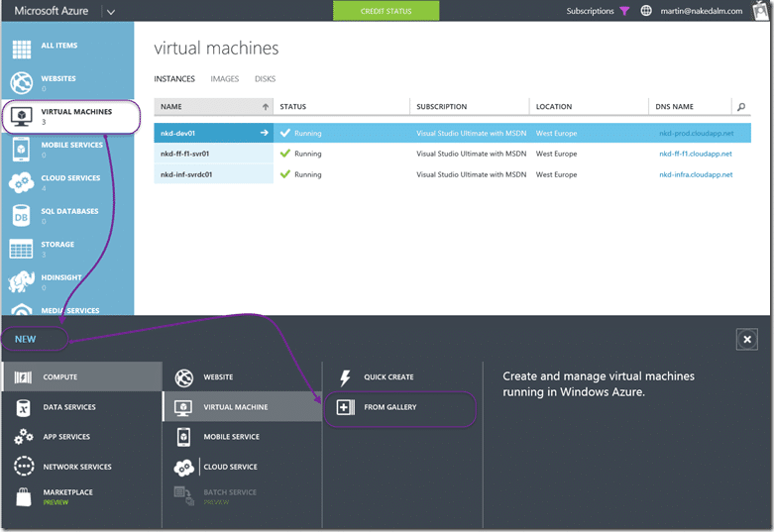Switch to the Instances tab
The image size is (774, 532).
tap(174, 79)
